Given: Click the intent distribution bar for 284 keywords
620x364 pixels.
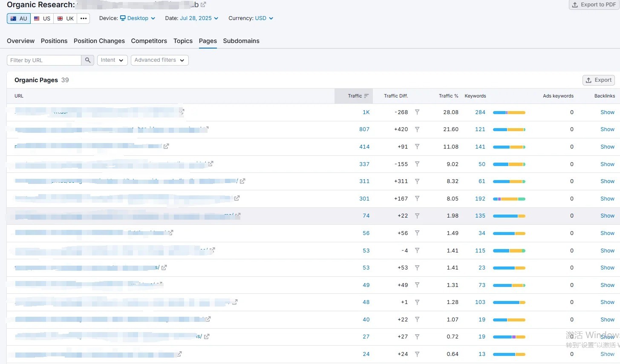Looking at the screenshot, I should pos(509,112).
